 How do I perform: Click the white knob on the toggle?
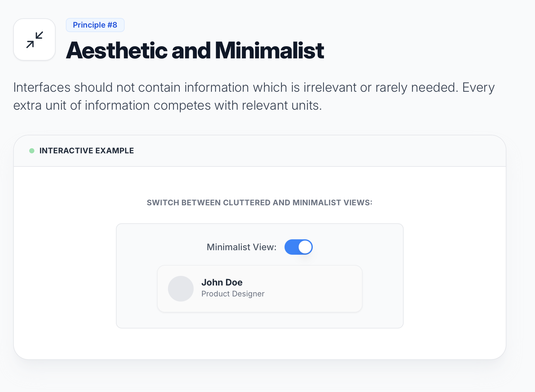[305, 247]
